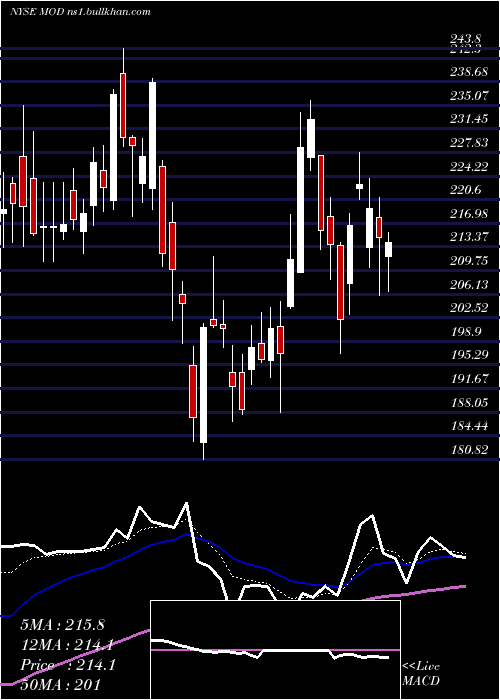Click the 180.82 price axis label
Viewport: 500px width, 700px height.
tap(469, 450)
